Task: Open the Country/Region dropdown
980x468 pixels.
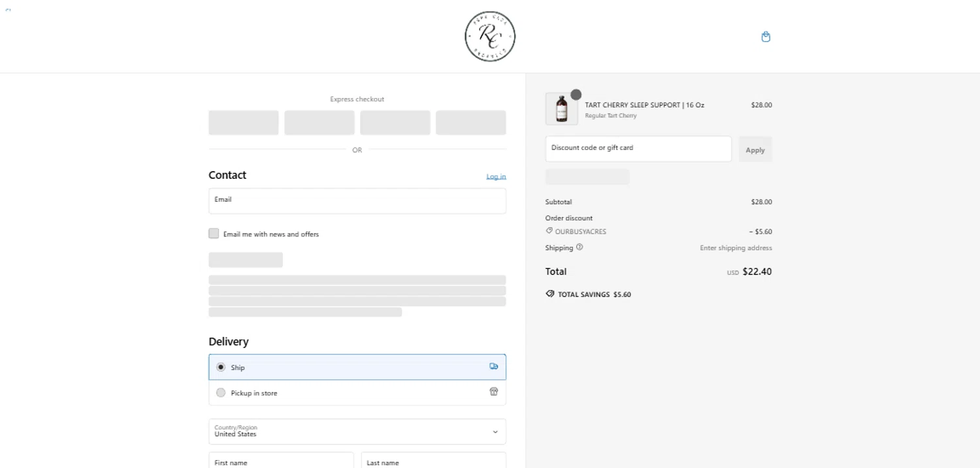Action: pos(357,431)
